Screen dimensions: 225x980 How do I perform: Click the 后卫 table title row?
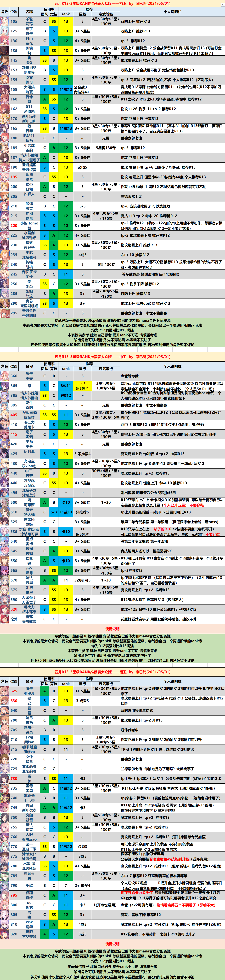click(112, 672)
